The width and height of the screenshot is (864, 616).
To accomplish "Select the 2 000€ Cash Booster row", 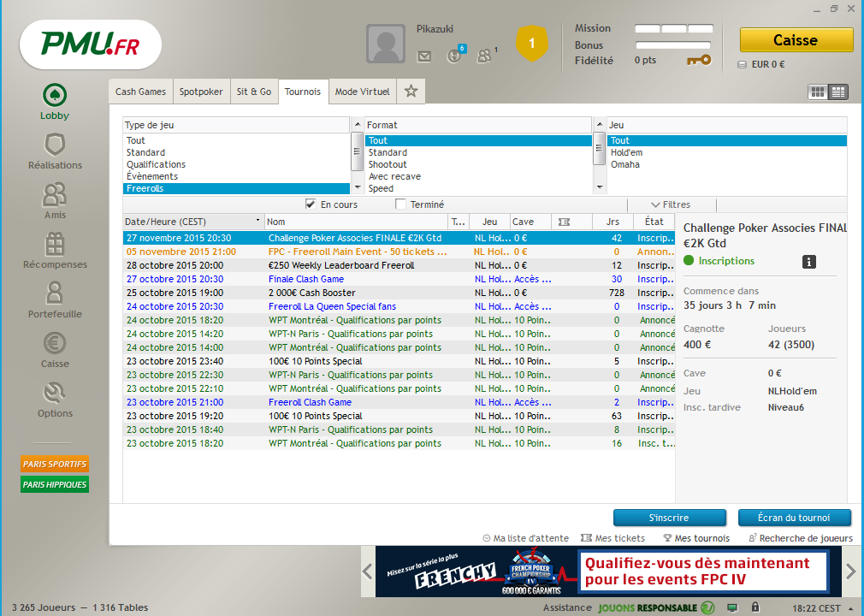I will (399, 293).
